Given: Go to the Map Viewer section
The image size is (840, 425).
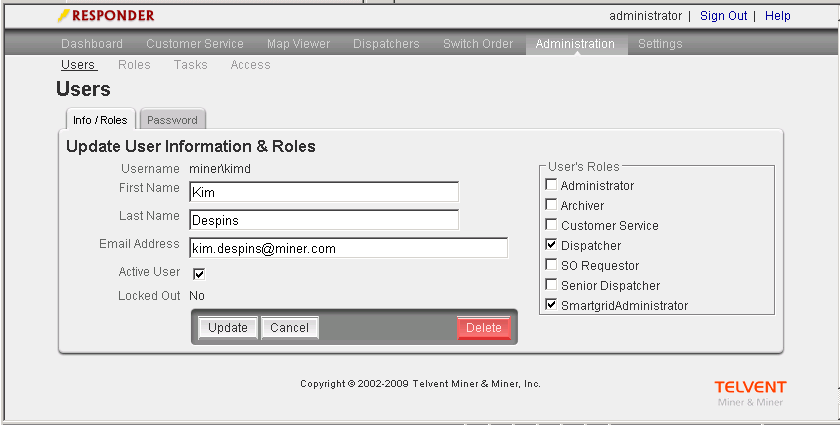Looking at the screenshot, I should click(x=298, y=44).
